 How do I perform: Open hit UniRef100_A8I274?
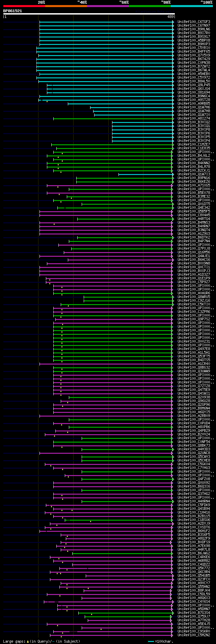(x=194, y=118)
